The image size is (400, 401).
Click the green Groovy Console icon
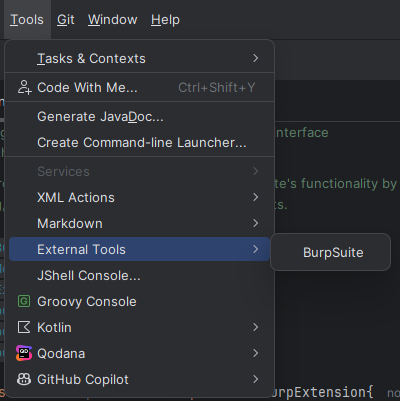24,301
